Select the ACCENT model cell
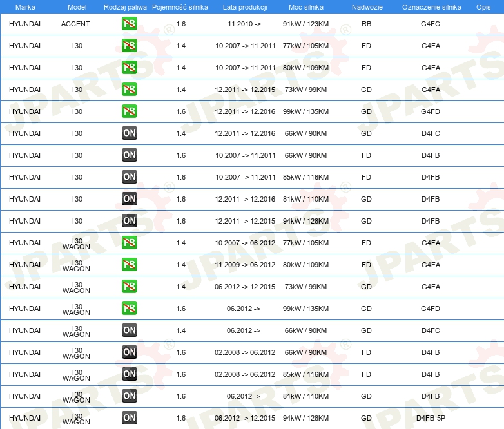The height and width of the screenshot is (429, 504). click(x=75, y=24)
